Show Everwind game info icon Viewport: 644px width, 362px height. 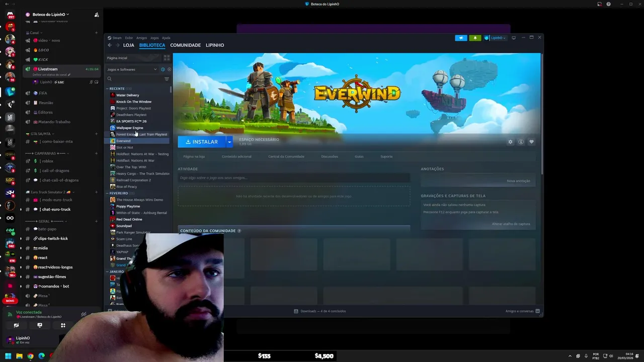[x=521, y=142]
